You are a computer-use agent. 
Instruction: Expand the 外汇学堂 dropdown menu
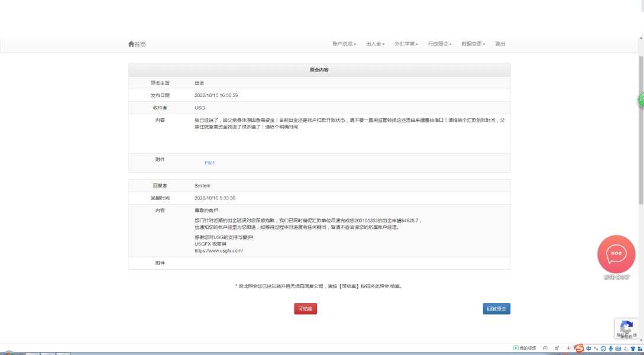(x=406, y=44)
